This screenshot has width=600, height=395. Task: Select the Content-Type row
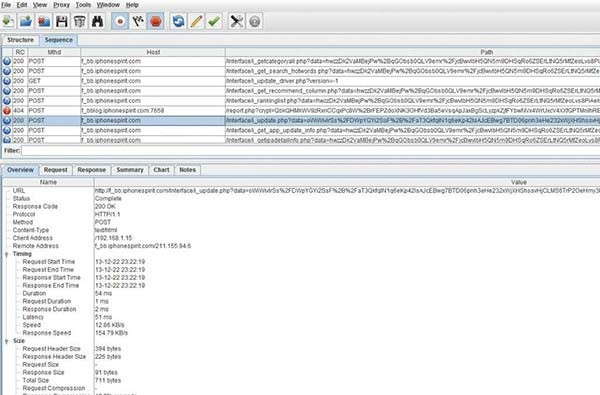301,230
